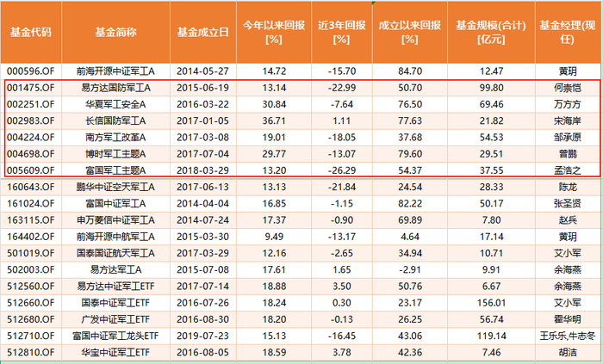The height and width of the screenshot is (364, 603).
Task: Select fund code 000596.OF
Action: click(31, 71)
